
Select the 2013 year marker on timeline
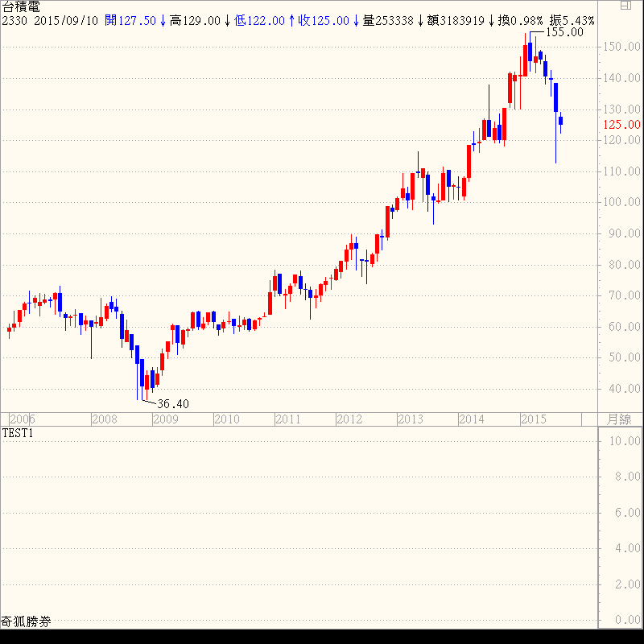pyautogui.click(x=411, y=419)
